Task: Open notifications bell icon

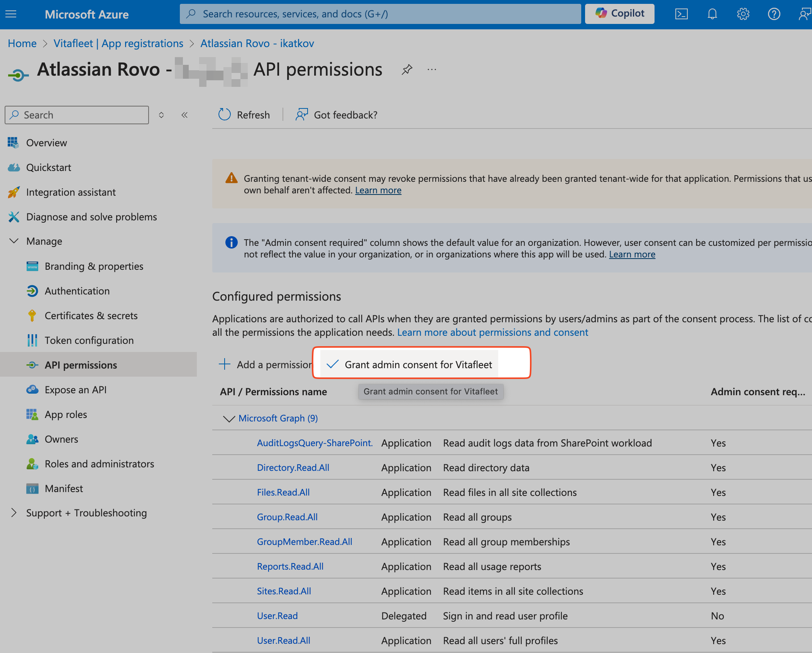Action: (x=712, y=14)
